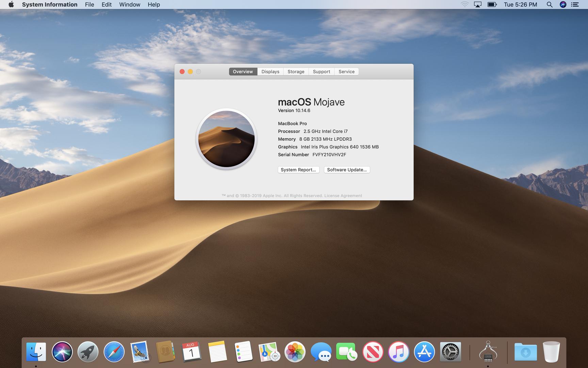588x368 pixels.
Task: Click the macOS Mojave title
Action: coord(311,102)
